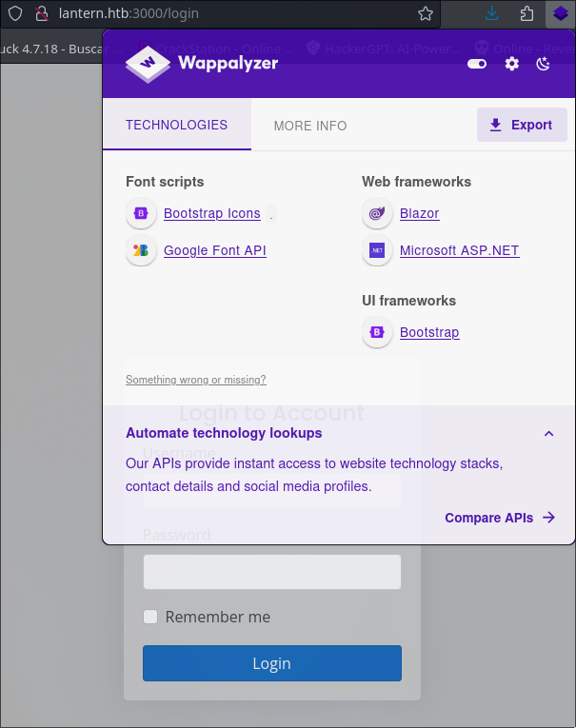
Task: Click the UI frameworks heading
Action: (x=408, y=301)
